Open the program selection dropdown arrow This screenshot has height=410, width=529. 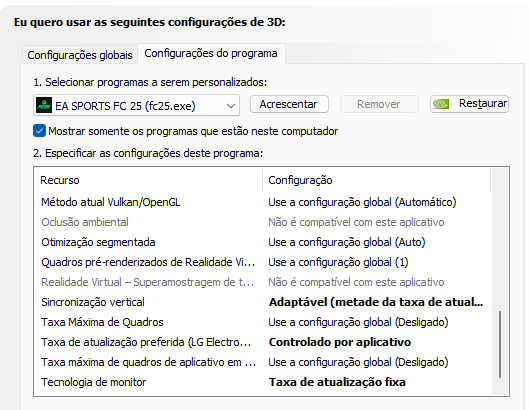pyautogui.click(x=231, y=106)
